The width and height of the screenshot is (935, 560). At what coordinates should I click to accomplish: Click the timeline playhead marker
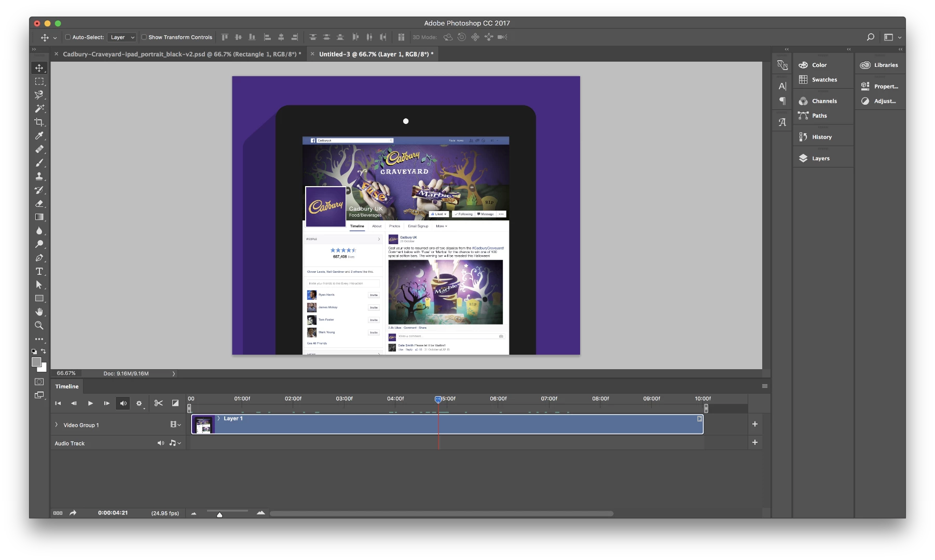pyautogui.click(x=438, y=399)
